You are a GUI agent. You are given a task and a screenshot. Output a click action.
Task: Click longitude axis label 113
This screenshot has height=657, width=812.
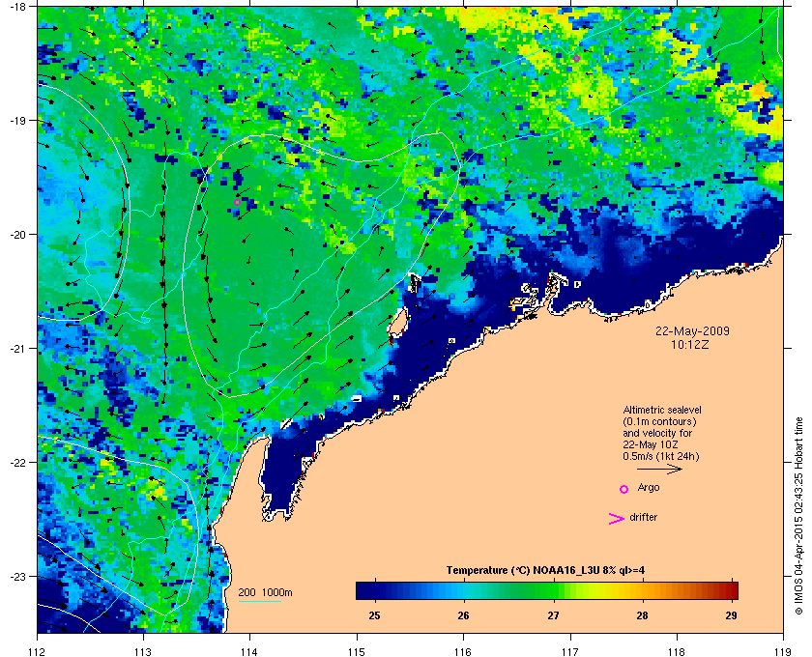[143, 652]
